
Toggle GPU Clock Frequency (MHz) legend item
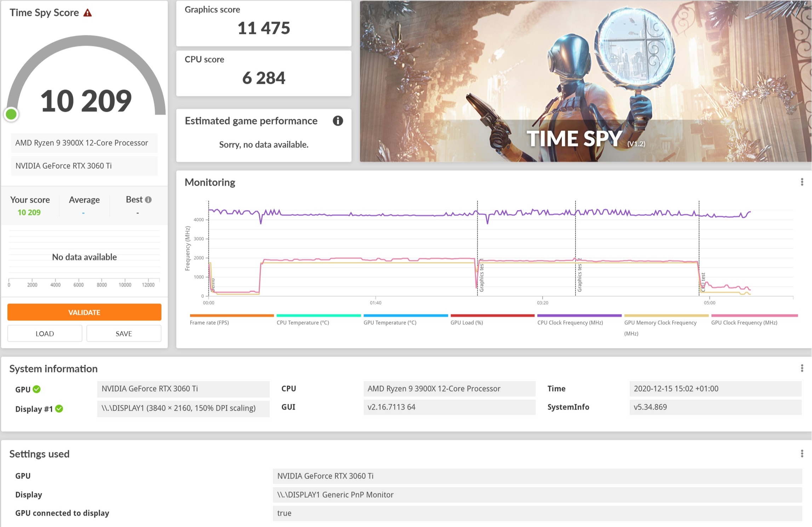point(755,319)
